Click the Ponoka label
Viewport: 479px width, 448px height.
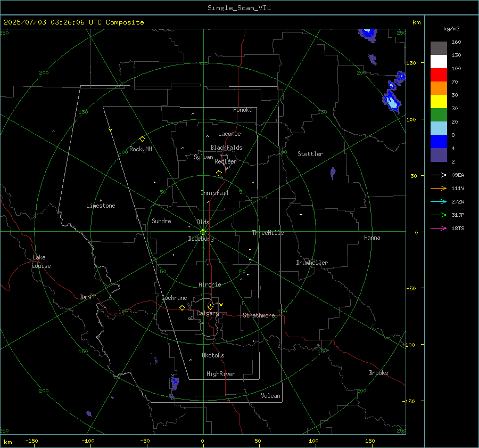tap(243, 110)
